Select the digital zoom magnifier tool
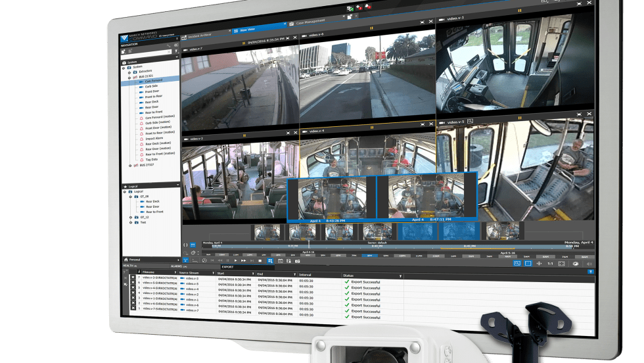Viewport: 644px width, 363px height. tap(517, 263)
